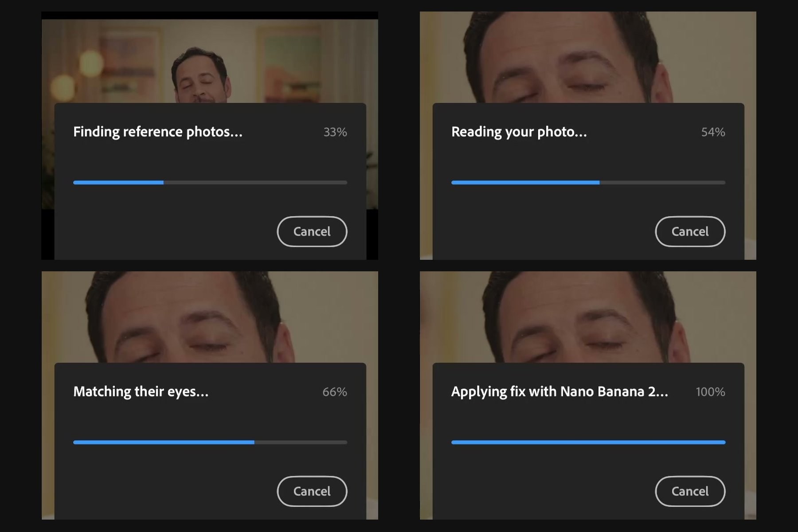Cancel the 'Applying fix with Nano Banana 2' operation
Image resolution: width=798 pixels, height=532 pixels.
(690, 491)
